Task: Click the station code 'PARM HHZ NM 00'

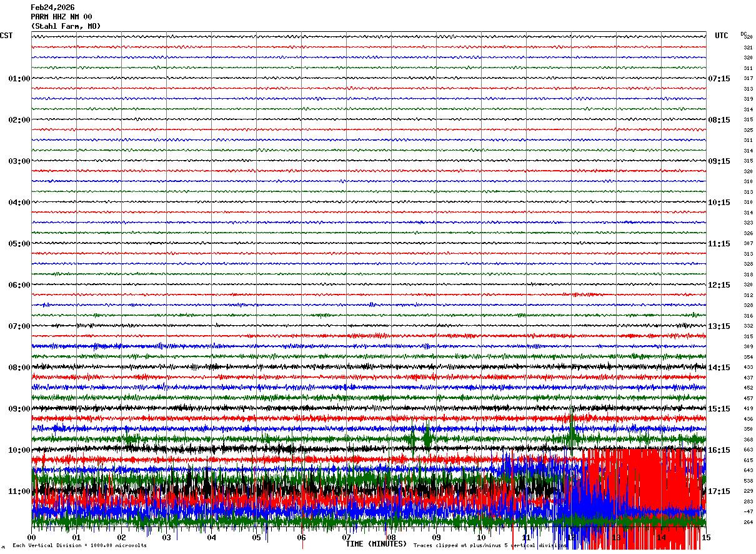Action: pos(61,17)
